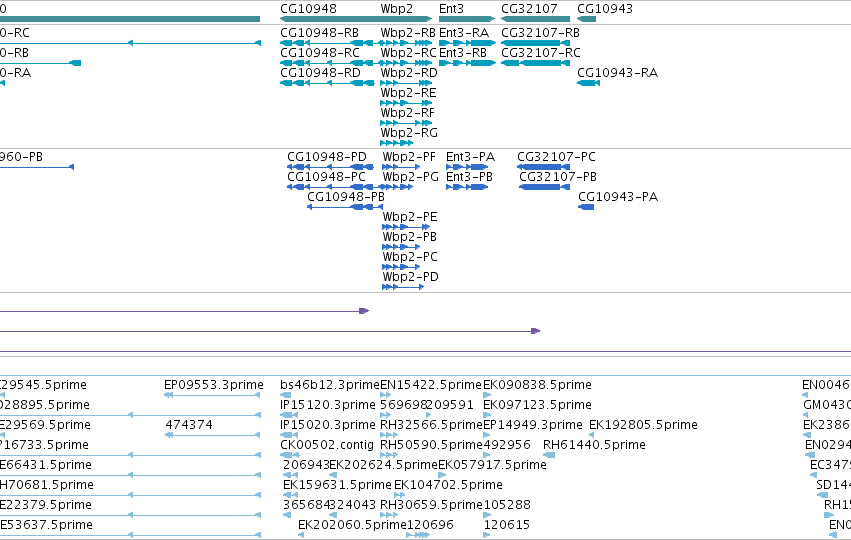Click the Wbp2-PG protein label
851x540 pixels.
[x=410, y=177]
